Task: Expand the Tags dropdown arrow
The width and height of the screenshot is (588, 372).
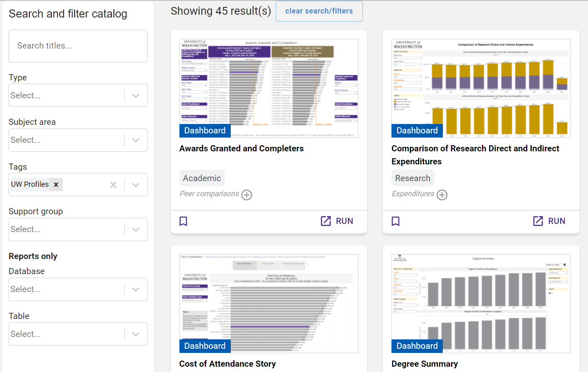Action: point(136,185)
